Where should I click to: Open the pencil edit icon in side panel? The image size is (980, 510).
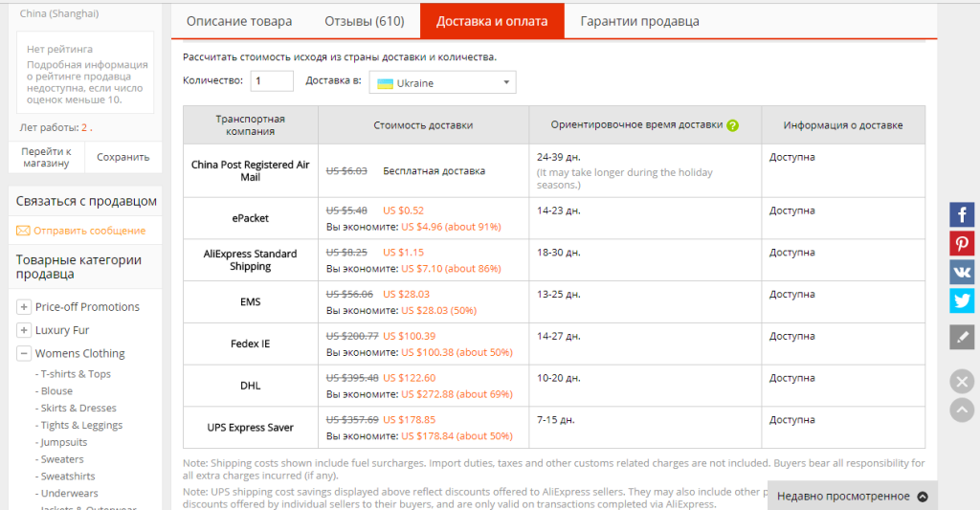(962, 337)
